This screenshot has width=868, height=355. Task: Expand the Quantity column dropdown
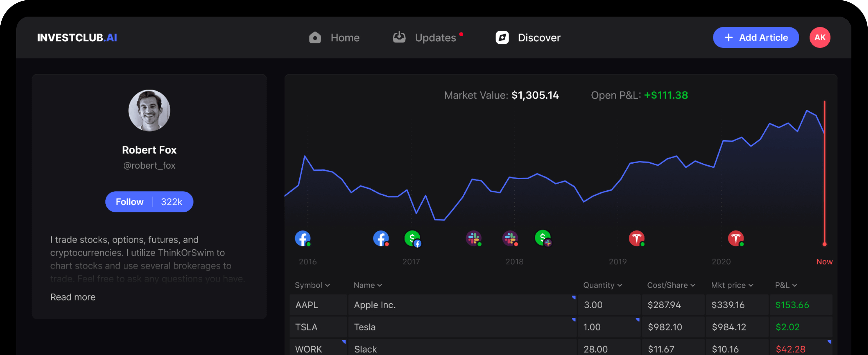[602, 285]
